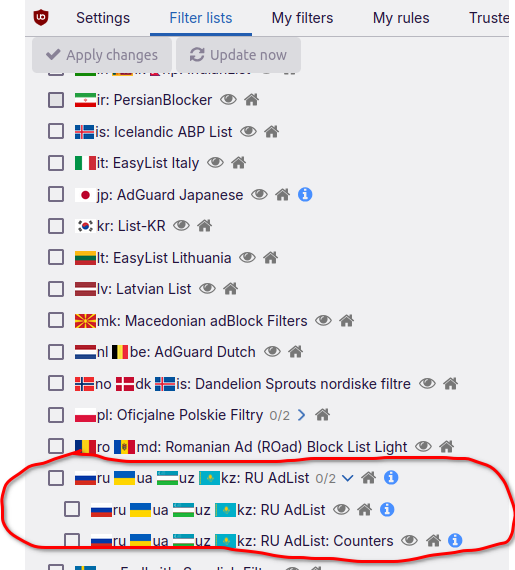This screenshot has height=570, width=515.
Task: Enable the EasyList Italy checkbox
Action: (x=56, y=163)
